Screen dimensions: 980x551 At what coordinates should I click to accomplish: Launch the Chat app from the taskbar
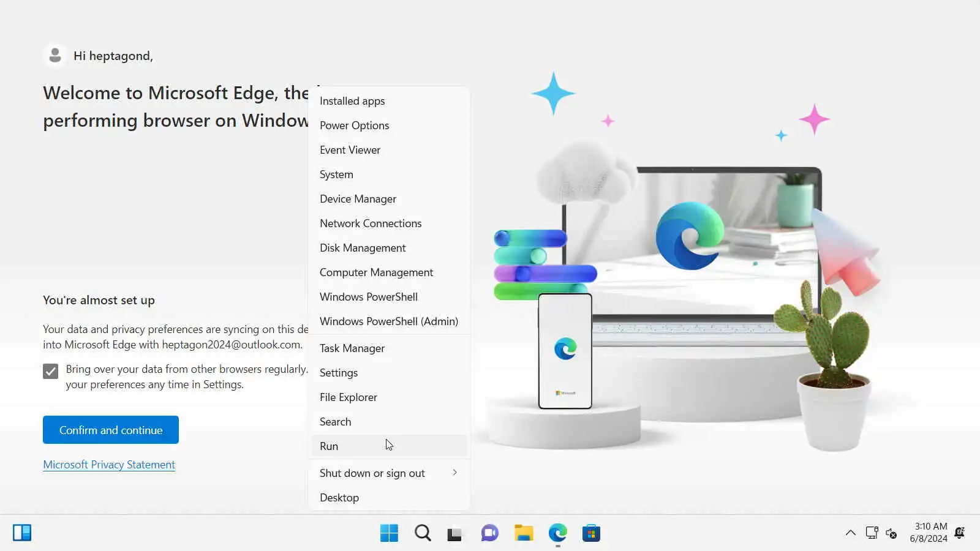point(490,533)
